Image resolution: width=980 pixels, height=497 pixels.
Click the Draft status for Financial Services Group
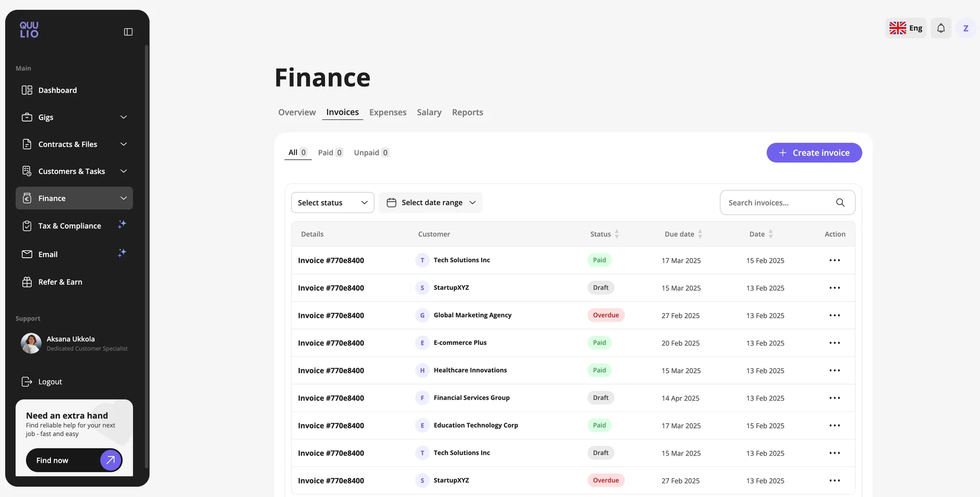601,398
